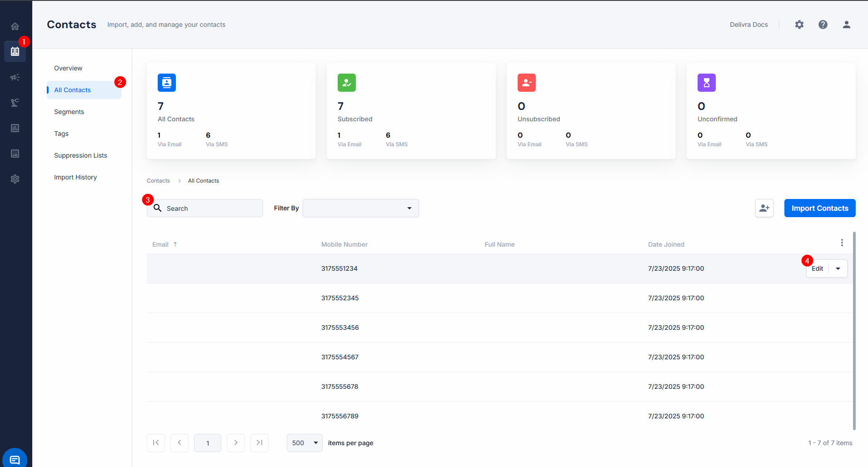
Task: Click the Date Joined column header
Action: click(666, 244)
